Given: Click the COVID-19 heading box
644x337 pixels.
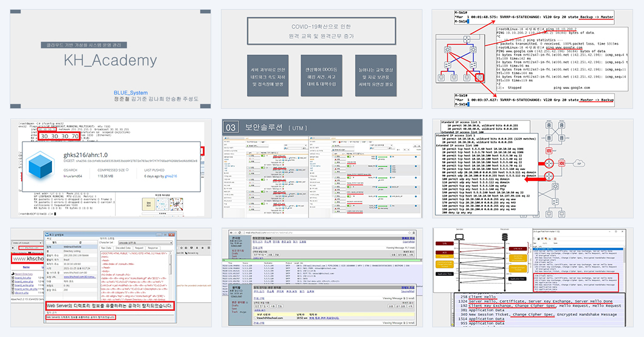Looking at the screenshot, I should click(321, 31).
